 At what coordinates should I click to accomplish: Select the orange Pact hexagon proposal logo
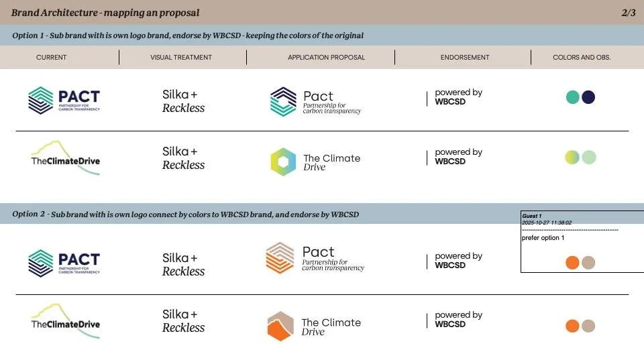point(280,257)
